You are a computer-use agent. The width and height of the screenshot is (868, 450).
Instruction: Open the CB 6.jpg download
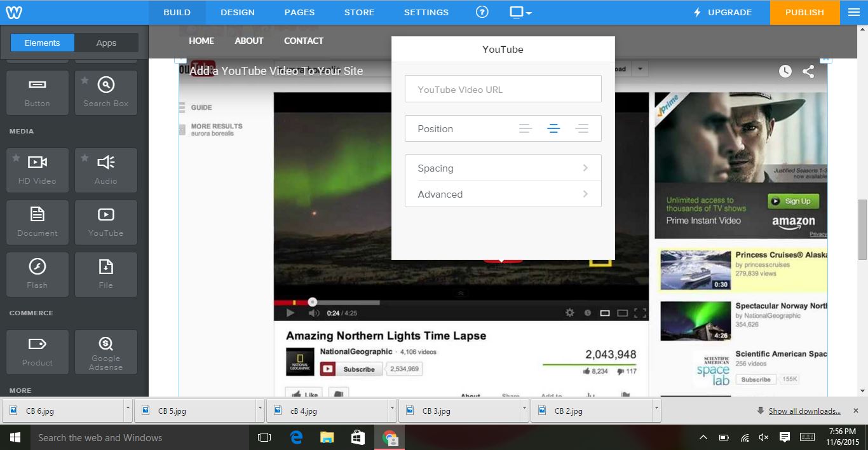point(64,411)
